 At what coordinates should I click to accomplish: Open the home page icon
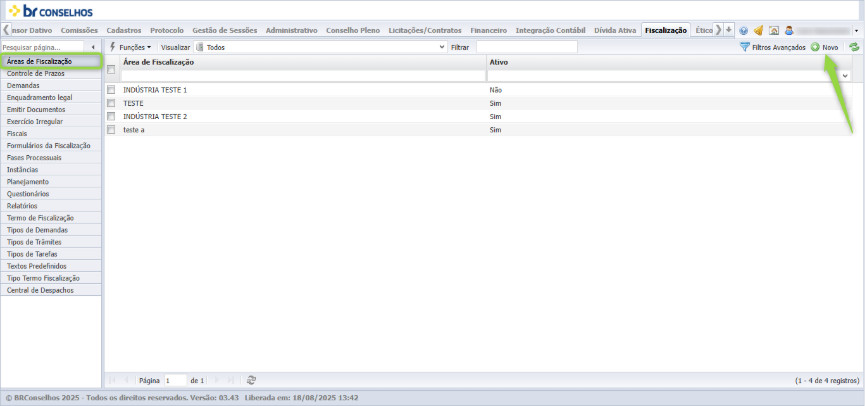(x=774, y=30)
